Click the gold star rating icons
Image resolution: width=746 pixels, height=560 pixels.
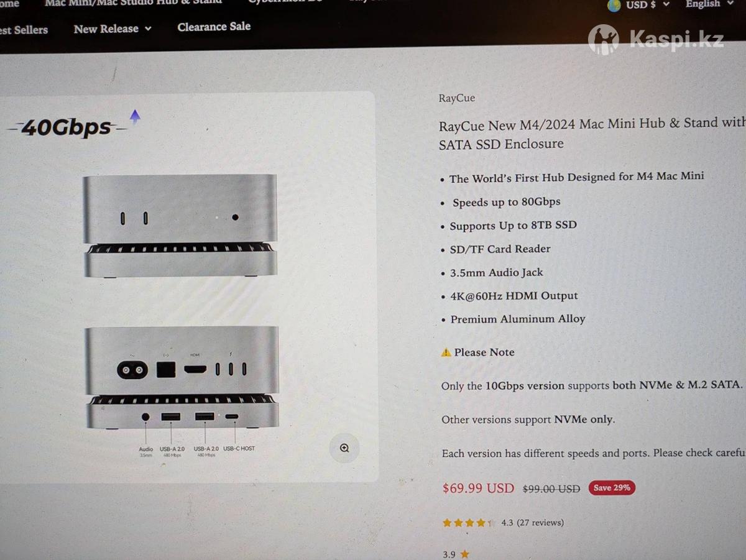pyautogui.click(x=469, y=523)
